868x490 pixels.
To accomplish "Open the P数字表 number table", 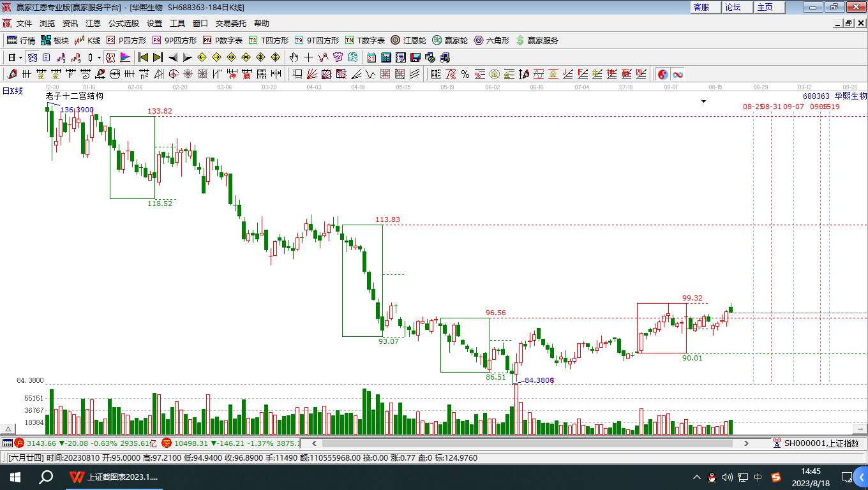I will (223, 40).
